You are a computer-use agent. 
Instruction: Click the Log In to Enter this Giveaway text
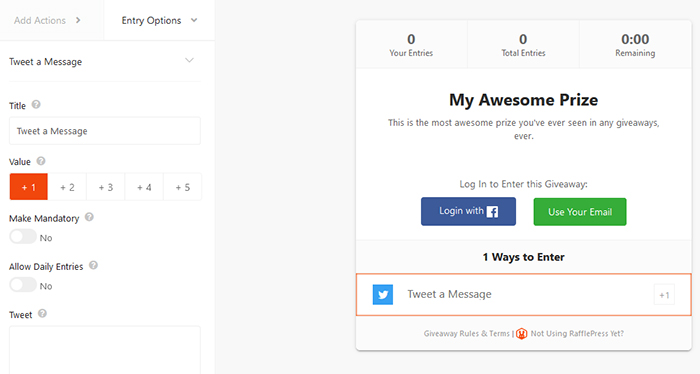524,184
